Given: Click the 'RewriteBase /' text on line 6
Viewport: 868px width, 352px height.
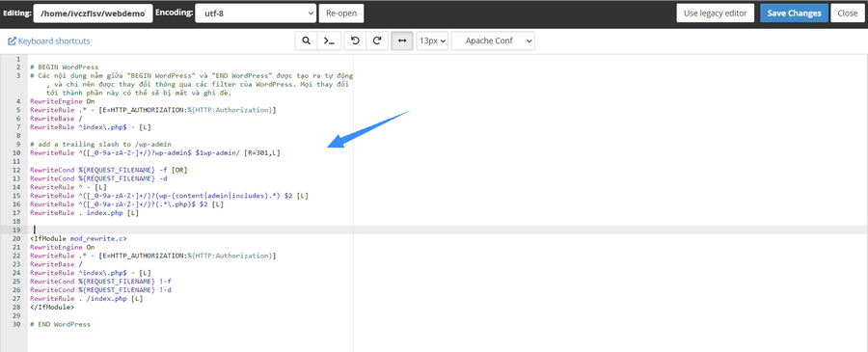Looking at the screenshot, I should (57, 119).
